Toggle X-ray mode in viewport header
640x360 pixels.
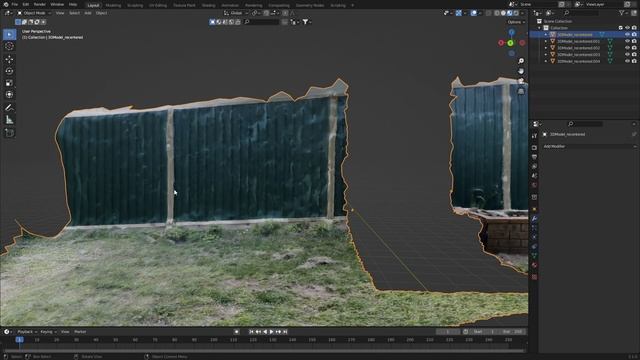[488, 13]
